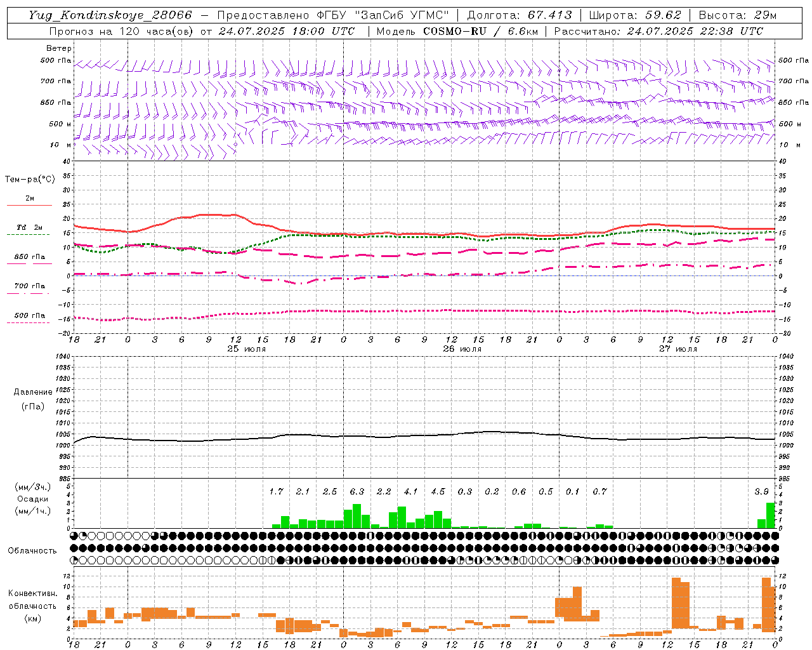This screenshot has height=650, width=812.
Task: Click the precipitation value 4.1
Action: tap(411, 491)
